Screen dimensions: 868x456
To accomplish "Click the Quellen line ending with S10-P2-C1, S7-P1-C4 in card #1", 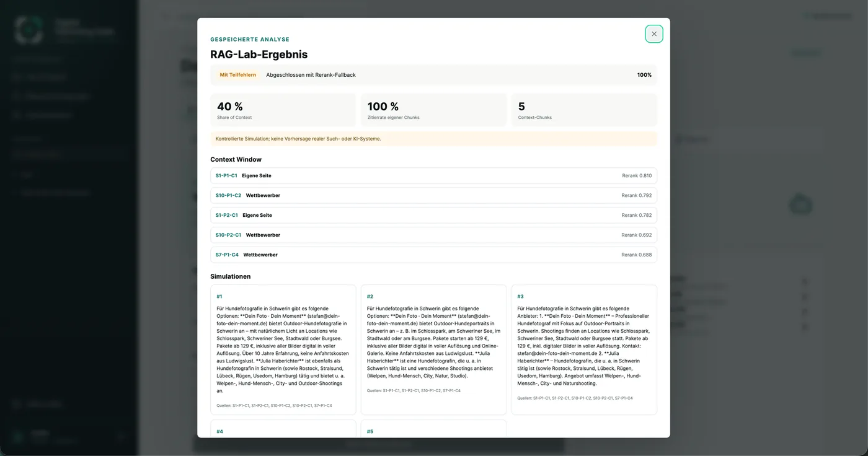I will coord(274,406).
